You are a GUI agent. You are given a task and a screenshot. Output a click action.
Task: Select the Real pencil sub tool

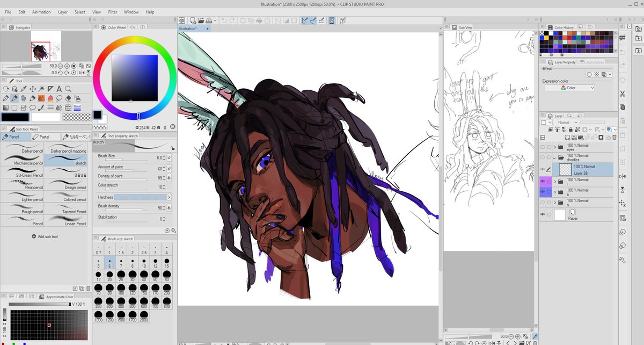click(23, 184)
